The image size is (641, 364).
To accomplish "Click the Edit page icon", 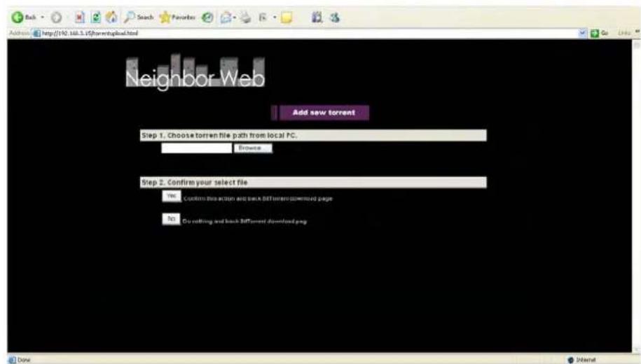I will pos(263,17).
